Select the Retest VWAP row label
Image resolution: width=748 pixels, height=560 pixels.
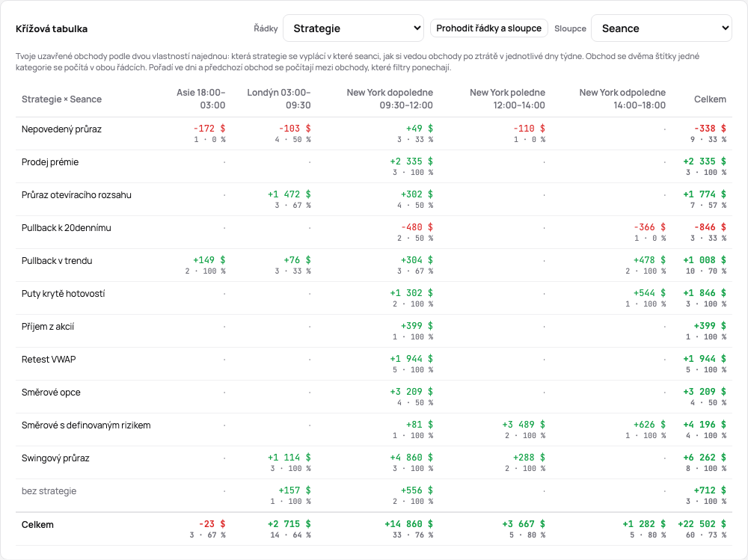click(x=49, y=360)
